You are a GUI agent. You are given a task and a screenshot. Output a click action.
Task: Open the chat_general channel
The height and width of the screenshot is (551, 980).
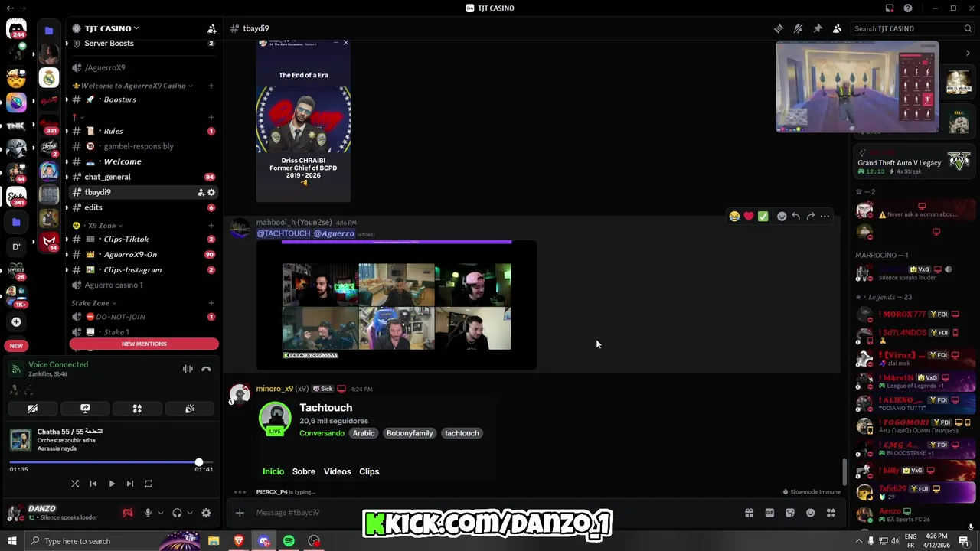point(144,177)
